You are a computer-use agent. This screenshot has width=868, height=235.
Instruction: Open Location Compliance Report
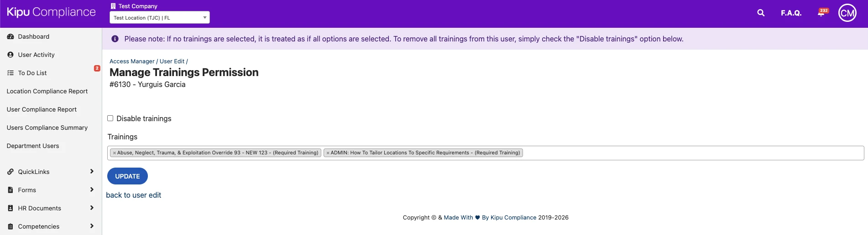[47, 91]
